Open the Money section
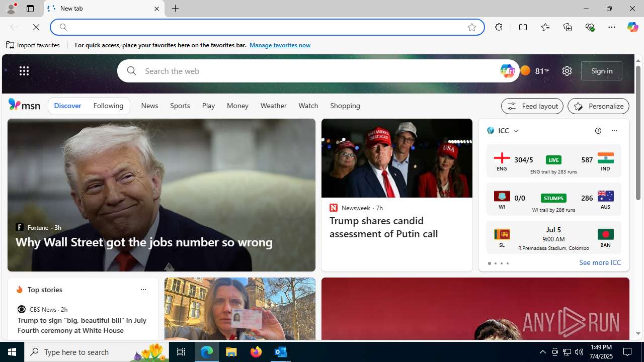The width and height of the screenshot is (644, 362). pyautogui.click(x=237, y=106)
